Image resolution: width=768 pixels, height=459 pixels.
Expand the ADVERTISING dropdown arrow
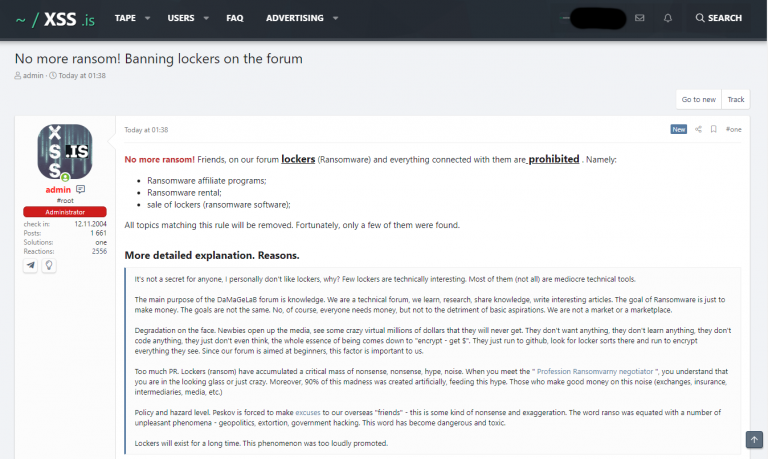[334, 18]
